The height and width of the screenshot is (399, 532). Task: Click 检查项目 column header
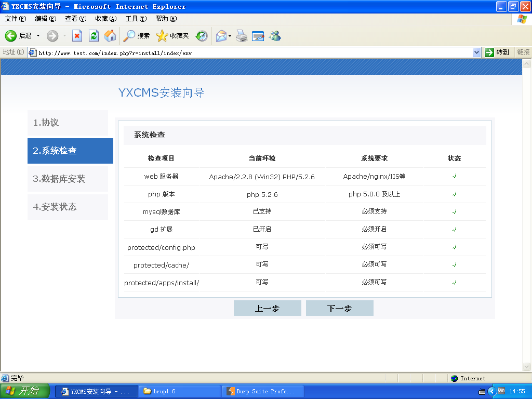pos(161,158)
